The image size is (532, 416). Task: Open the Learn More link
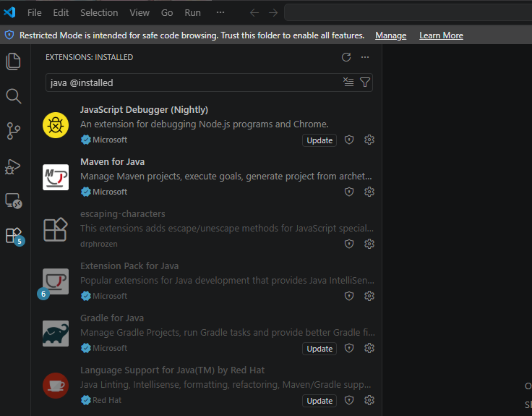(441, 35)
